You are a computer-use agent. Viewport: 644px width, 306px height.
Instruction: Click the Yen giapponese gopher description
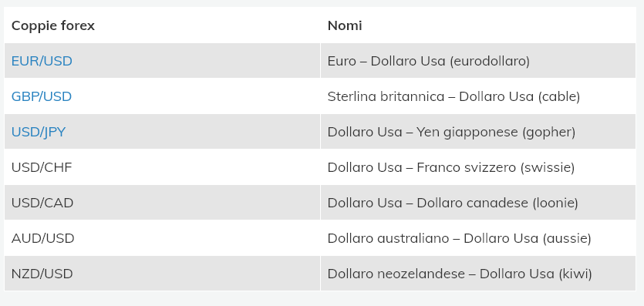coord(451,132)
